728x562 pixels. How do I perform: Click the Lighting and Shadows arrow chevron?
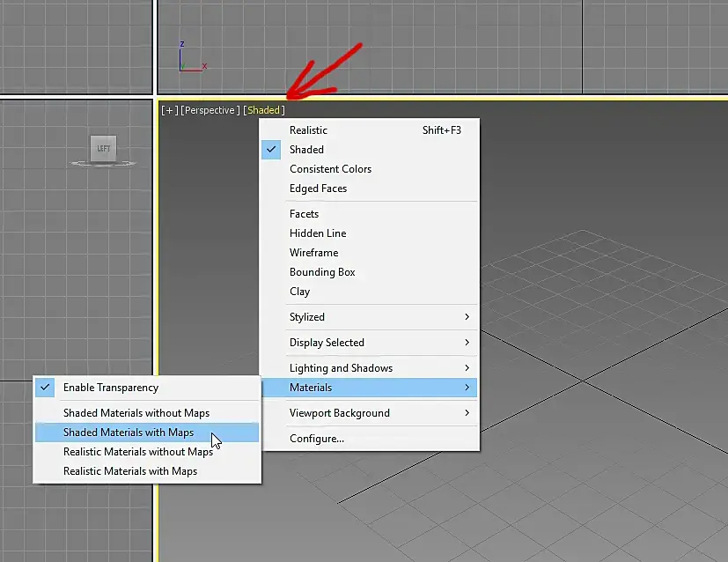click(467, 368)
